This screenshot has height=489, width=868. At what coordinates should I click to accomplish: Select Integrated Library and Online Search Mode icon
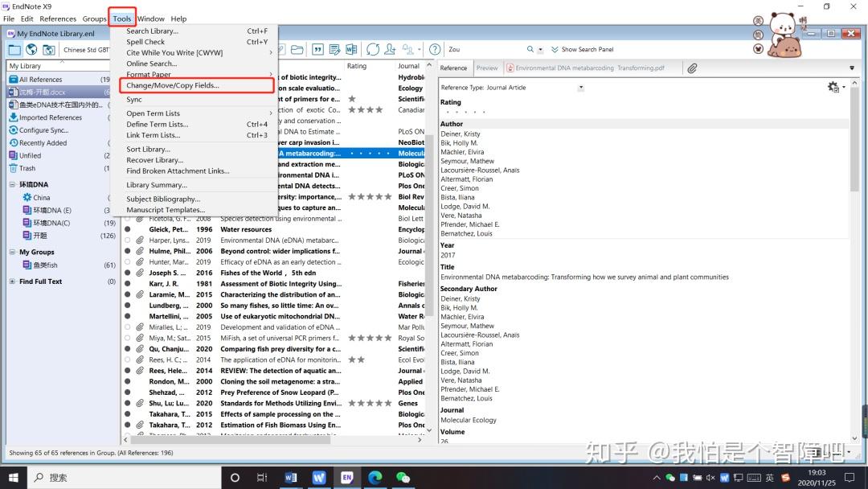(x=49, y=50)
